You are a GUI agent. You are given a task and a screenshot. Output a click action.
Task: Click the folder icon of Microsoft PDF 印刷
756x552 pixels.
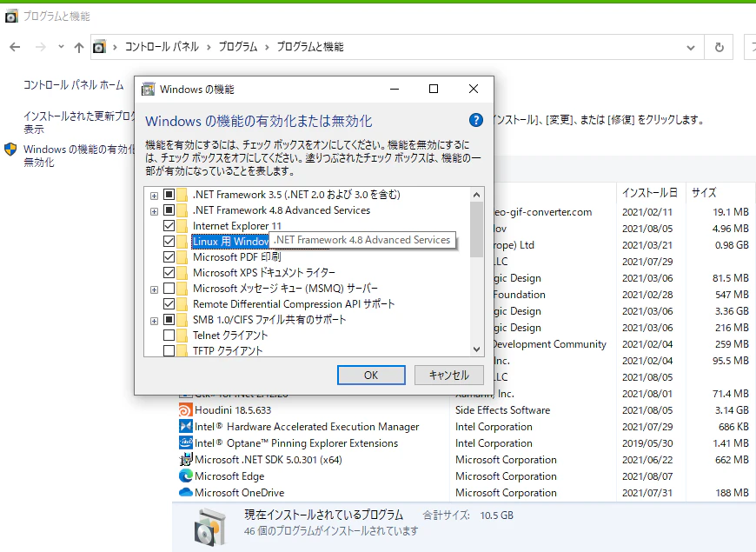coord(182,256)
